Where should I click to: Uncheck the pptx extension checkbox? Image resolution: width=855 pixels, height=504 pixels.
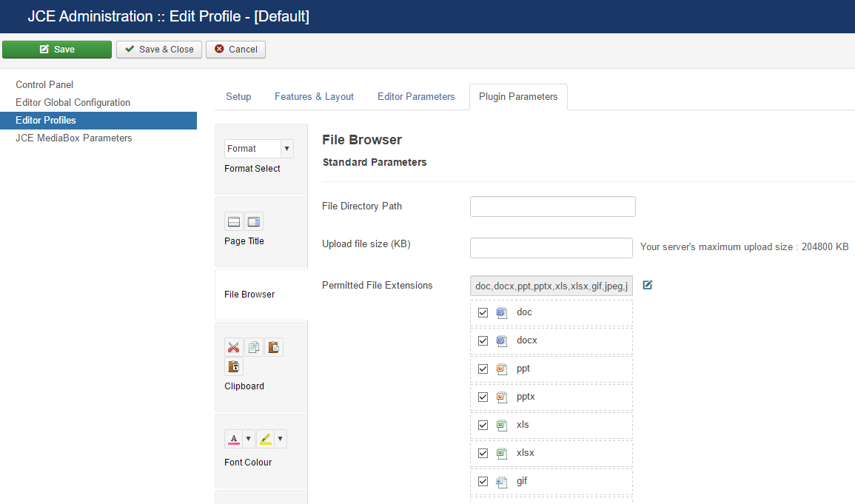483,397
